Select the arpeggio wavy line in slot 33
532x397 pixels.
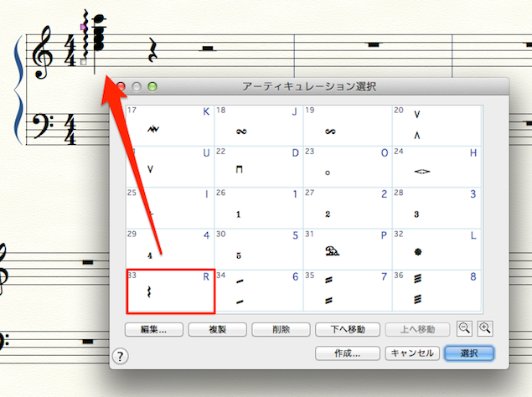coord(171,291)
